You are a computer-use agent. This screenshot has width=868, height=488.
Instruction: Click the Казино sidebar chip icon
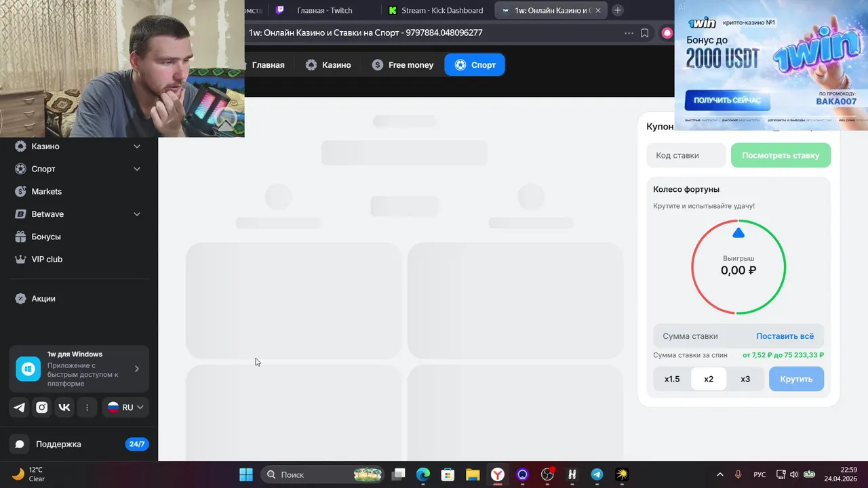[x=20, y=146]
